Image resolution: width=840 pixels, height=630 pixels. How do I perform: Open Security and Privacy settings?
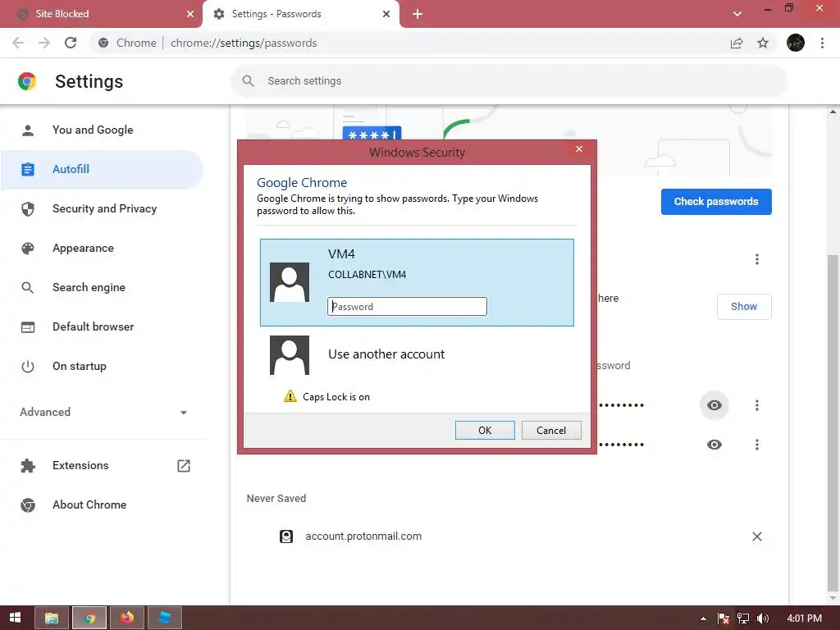pos(103,209)
